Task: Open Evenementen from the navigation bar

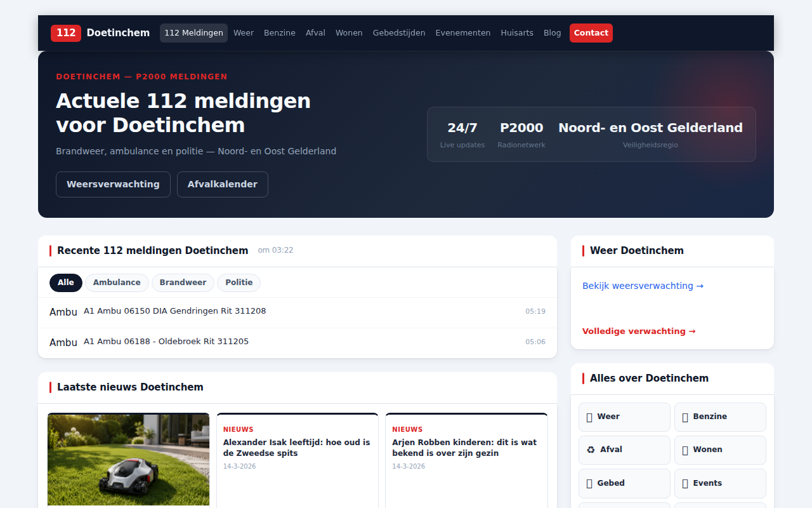Action: (463, 33)
